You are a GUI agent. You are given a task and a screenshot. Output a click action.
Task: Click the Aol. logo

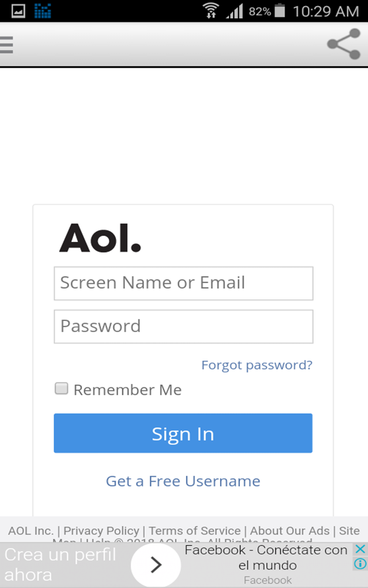100,238
